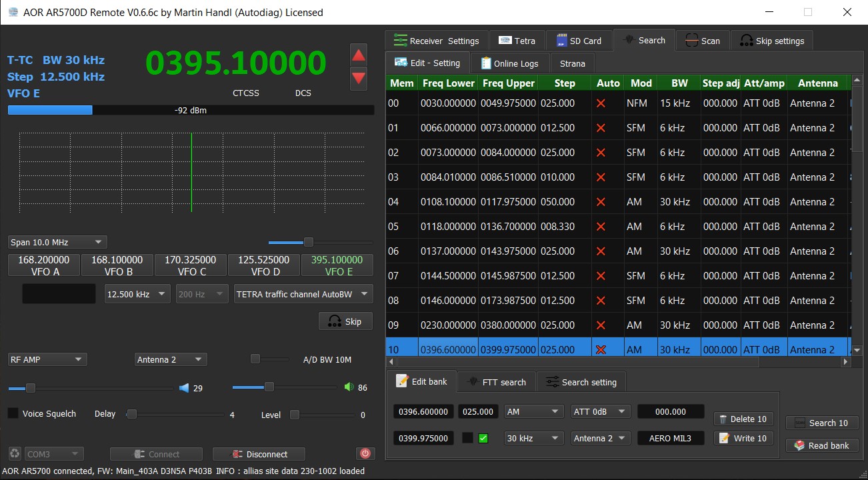This screenshot has width=868, height=480.
Task: Select the VFO E button 395.100000
Action: 337,265
